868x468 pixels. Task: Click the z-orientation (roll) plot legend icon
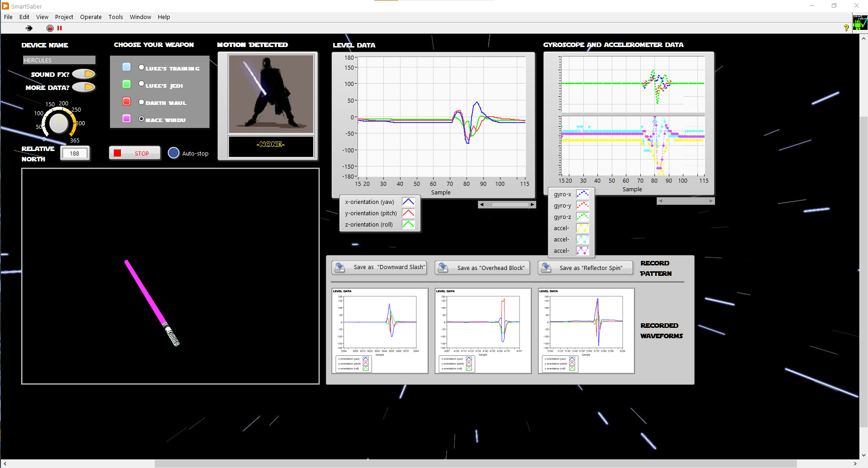[408, 224]
